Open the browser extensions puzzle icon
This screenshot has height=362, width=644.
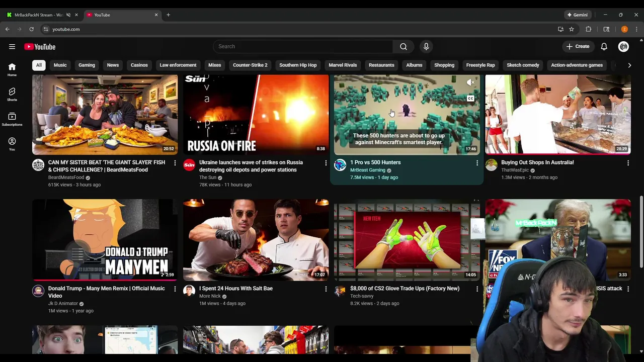pyautogui.click(x=588, y=29)
